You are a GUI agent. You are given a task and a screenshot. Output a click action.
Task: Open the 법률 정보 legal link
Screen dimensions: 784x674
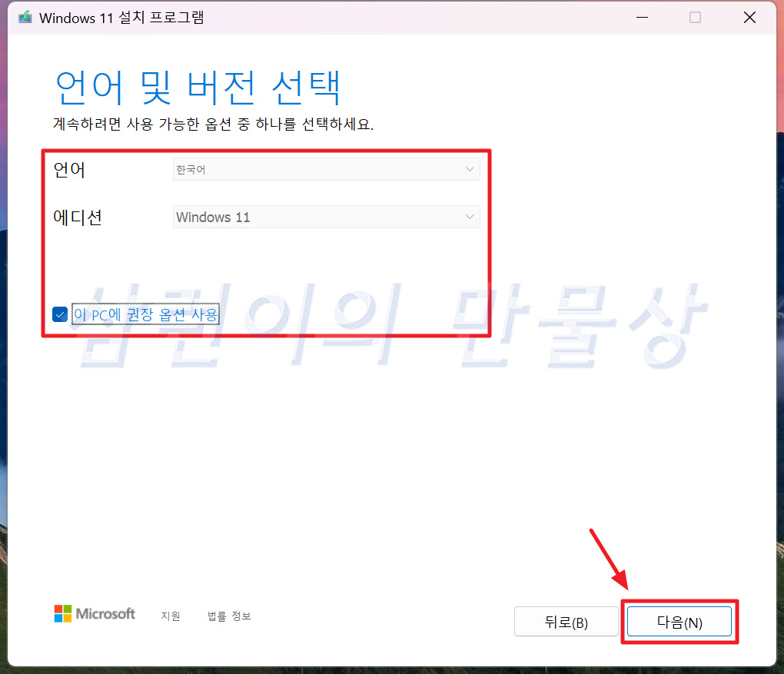pyautogui.click(x=229, y=616)
